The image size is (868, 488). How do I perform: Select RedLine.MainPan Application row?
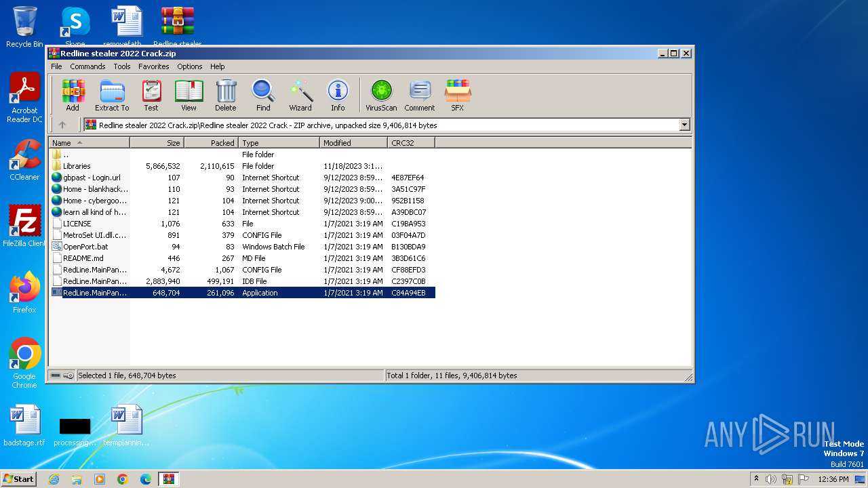tap(242, 293)
